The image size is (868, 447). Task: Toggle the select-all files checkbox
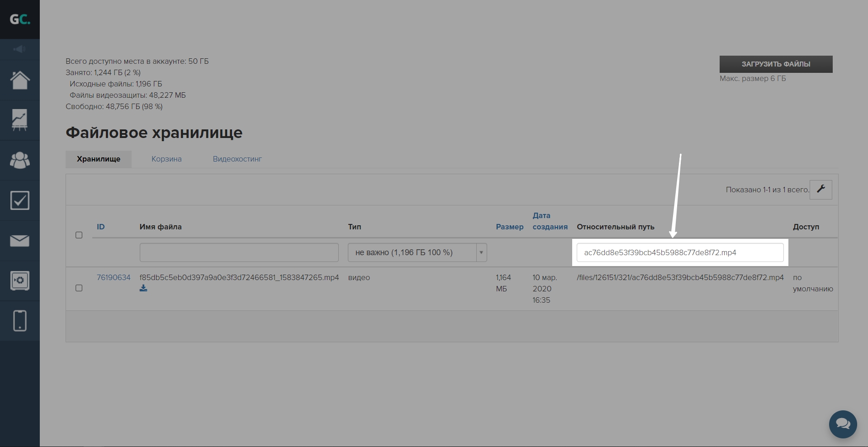[79, 235]
